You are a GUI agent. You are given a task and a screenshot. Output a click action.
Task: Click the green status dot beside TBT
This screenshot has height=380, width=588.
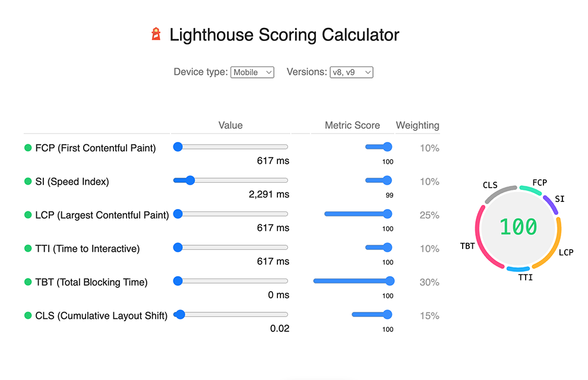coord(28,282)
